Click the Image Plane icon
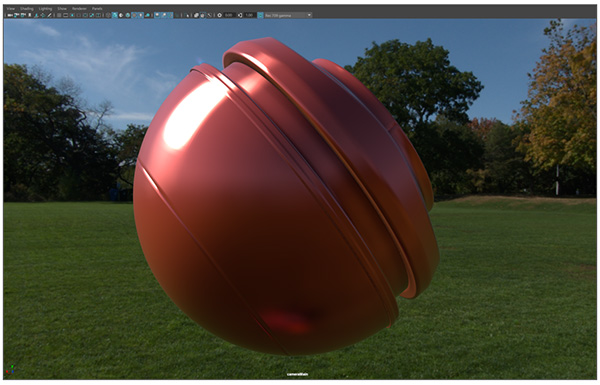 pos(36,15)
